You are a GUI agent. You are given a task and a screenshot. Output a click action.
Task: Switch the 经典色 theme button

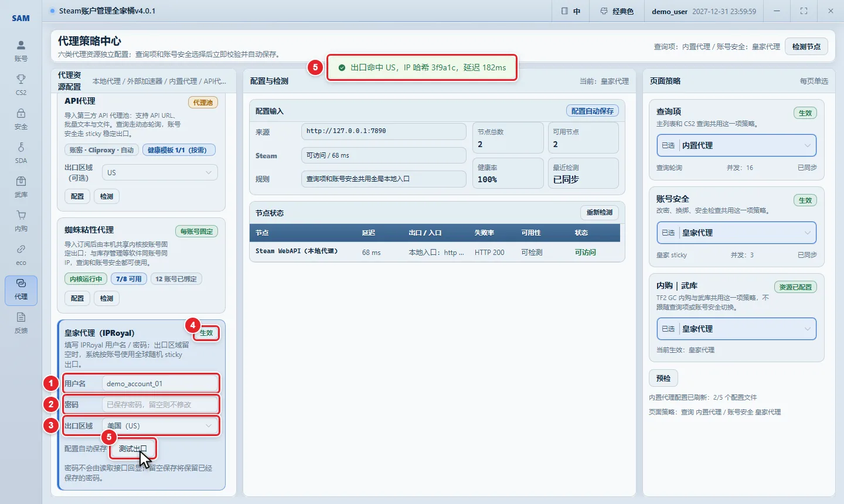point(617,11)
